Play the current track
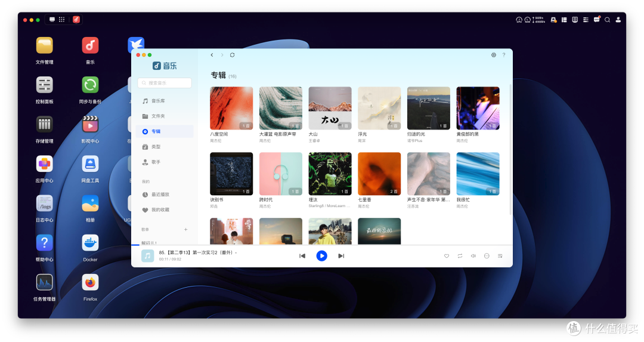The height and width of the screenshot is (342, 644). [321, 255]
